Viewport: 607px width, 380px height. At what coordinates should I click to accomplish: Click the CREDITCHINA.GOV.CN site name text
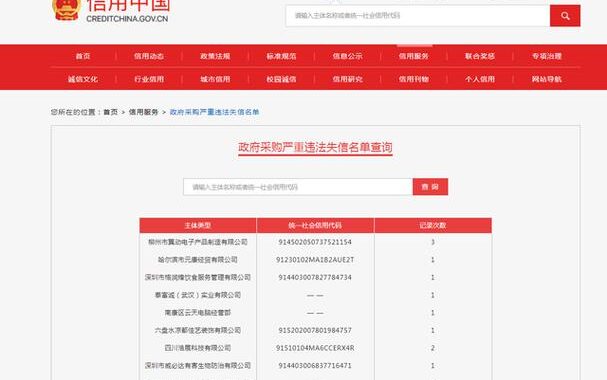127,19
